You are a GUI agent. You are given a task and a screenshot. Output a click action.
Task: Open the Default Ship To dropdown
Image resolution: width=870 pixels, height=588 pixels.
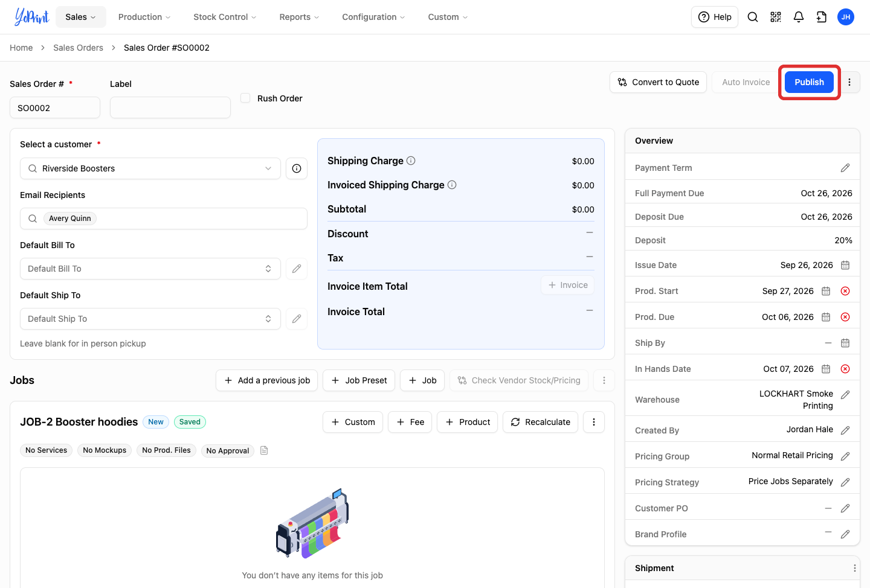[x=150, y=319]
